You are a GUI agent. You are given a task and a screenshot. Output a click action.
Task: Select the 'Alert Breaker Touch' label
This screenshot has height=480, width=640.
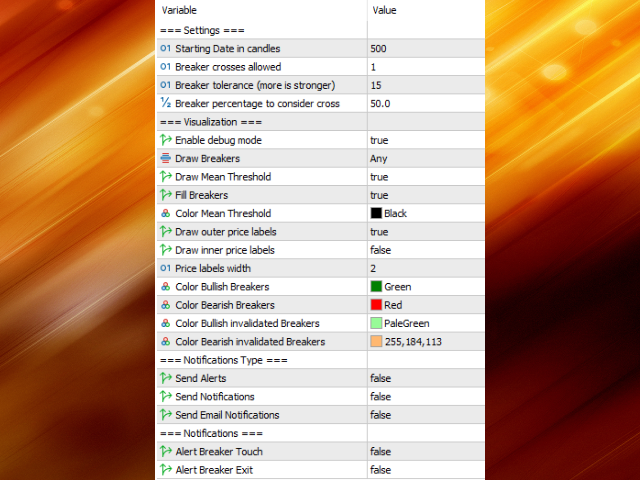[x=219, y=451]
